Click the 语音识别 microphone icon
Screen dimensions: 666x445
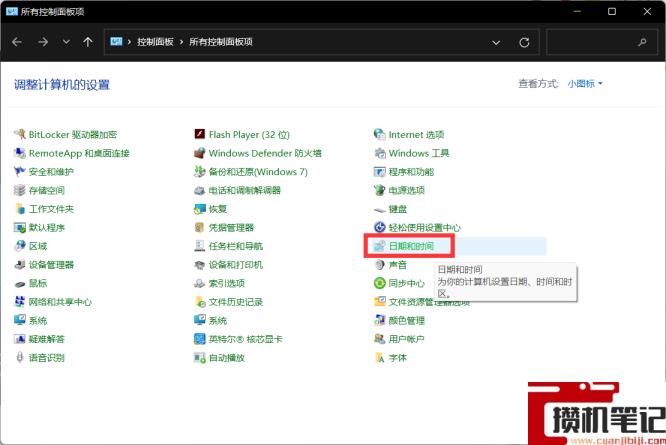(20, 358)
